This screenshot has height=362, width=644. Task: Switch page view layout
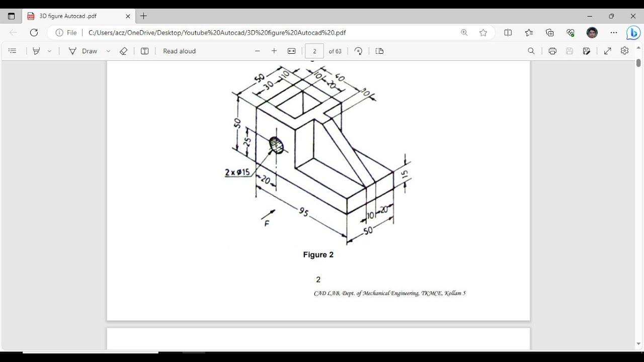[380, 51]
